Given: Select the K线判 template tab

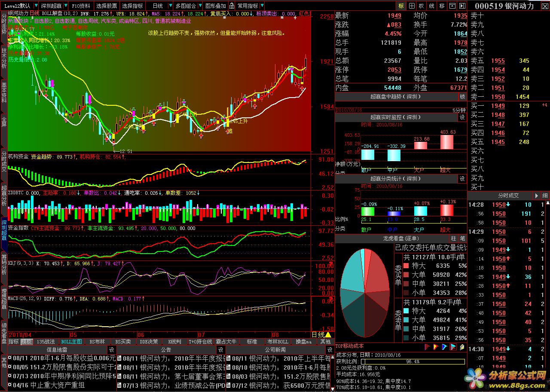Looking at the screenshot, I should coord(174,342).
